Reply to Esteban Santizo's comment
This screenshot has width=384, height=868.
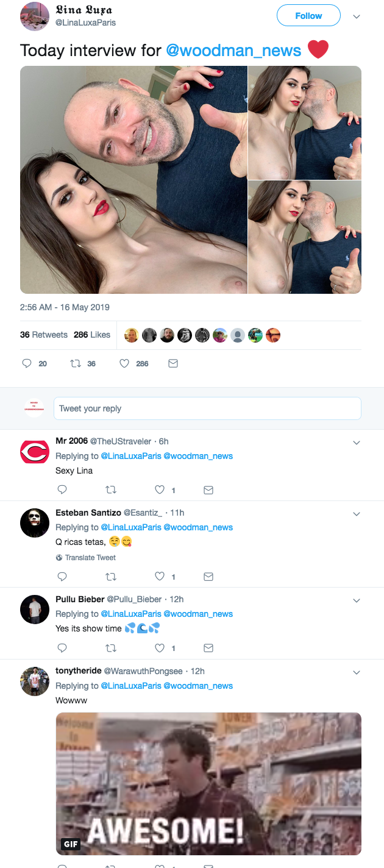[x=62, y=576]
